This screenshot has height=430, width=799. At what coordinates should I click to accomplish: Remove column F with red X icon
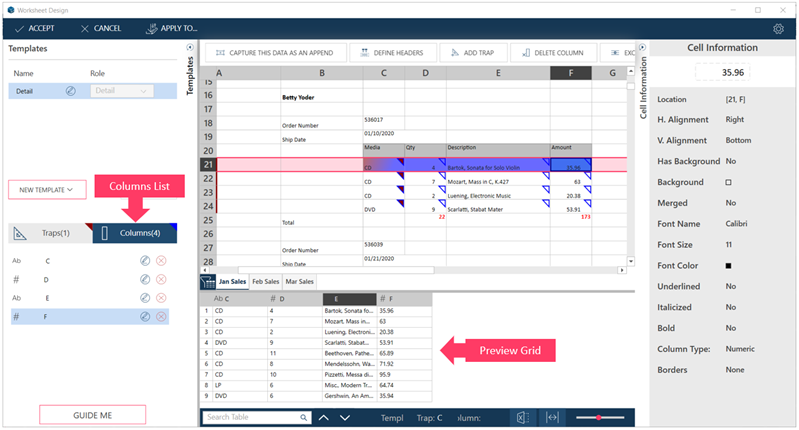[161, 316]
